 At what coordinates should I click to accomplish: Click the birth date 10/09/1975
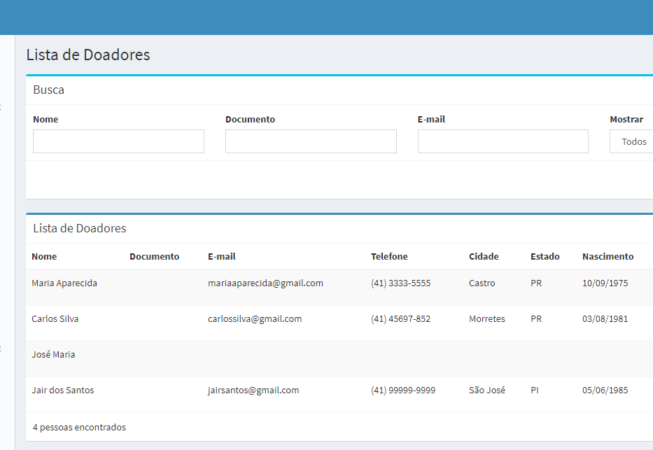coord(605,283)
